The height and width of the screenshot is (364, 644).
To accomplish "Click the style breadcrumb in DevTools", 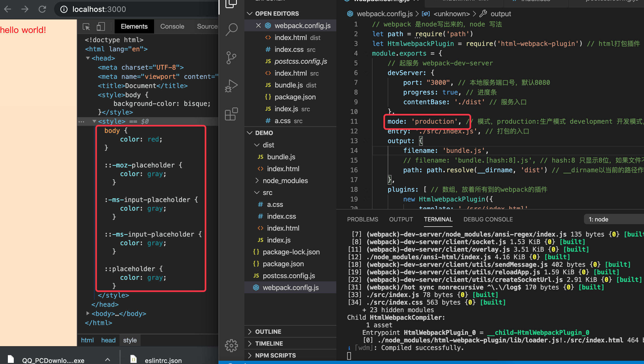I will tap(130, 340).
